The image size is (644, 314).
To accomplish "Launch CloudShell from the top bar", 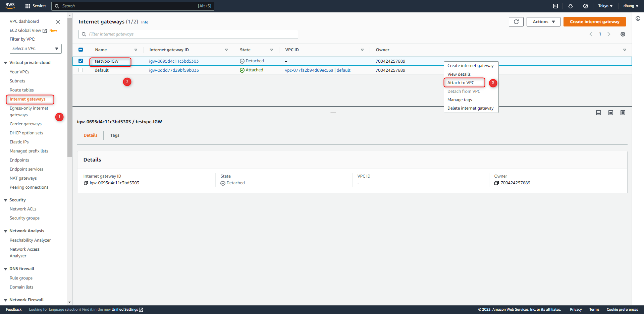I will (x=555, y=6).
